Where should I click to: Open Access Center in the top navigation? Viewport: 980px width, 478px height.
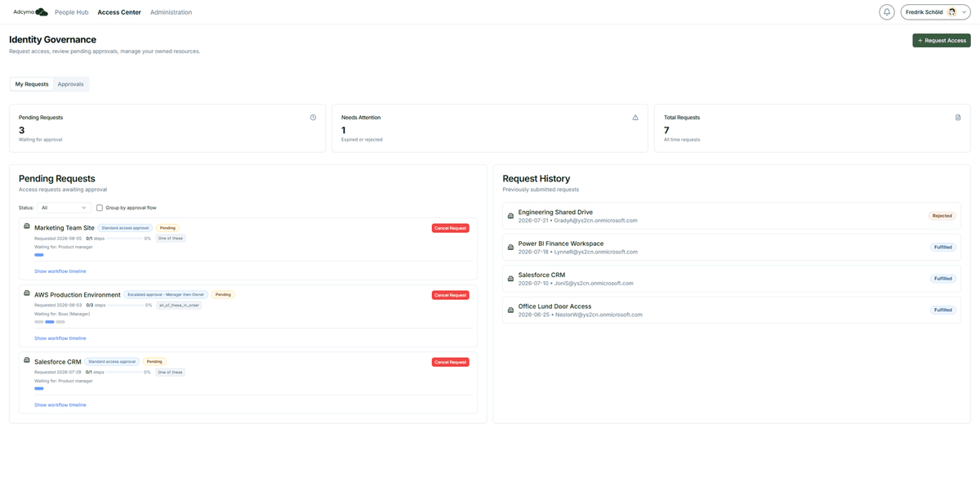click(x=119, y=12)
